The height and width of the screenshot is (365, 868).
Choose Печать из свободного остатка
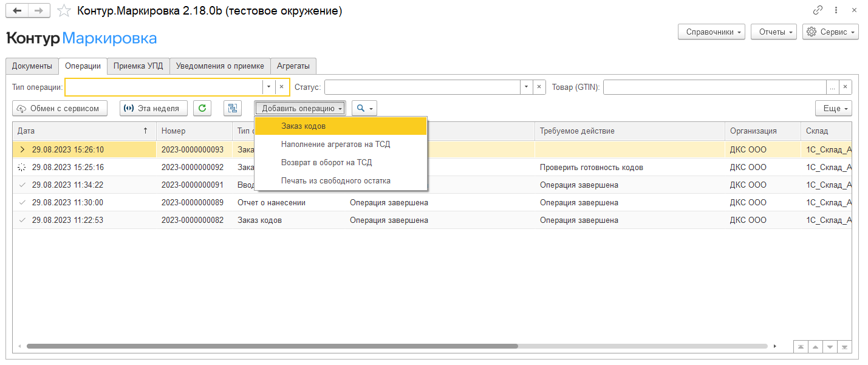341,180
